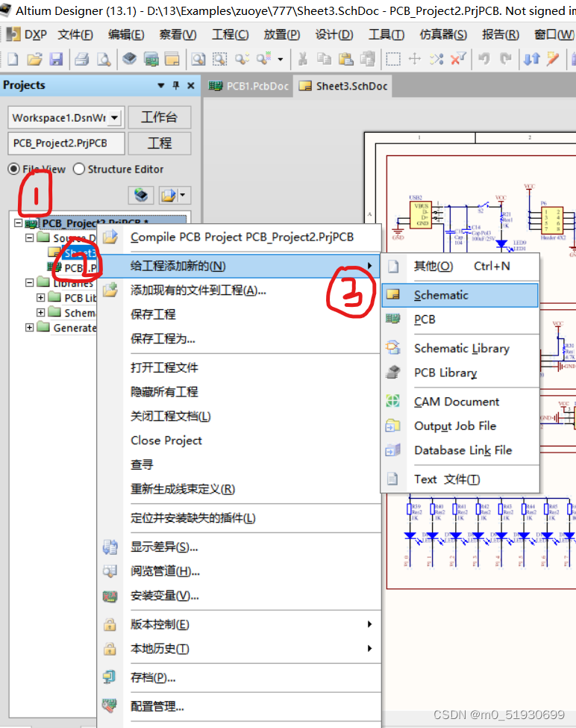
Task: Open the Workspace1.DsnWrk dropdown
Action: tap(115, 117)
